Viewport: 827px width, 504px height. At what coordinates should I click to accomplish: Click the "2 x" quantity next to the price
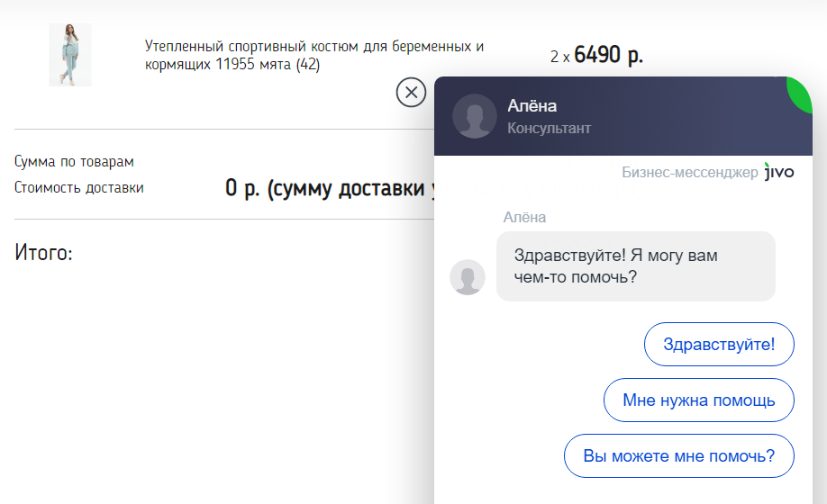coord(559,57)
